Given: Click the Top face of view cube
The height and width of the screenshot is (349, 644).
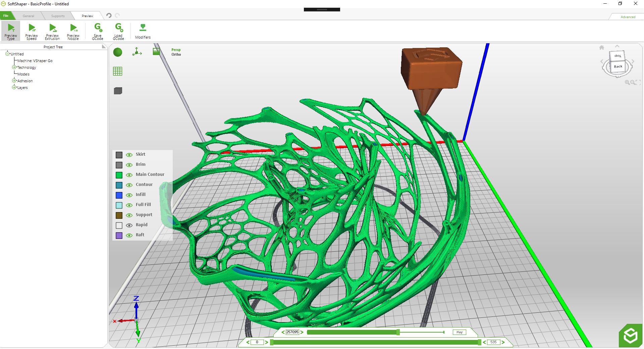Looking at the screenshot, I should click(x=618, y=56).
